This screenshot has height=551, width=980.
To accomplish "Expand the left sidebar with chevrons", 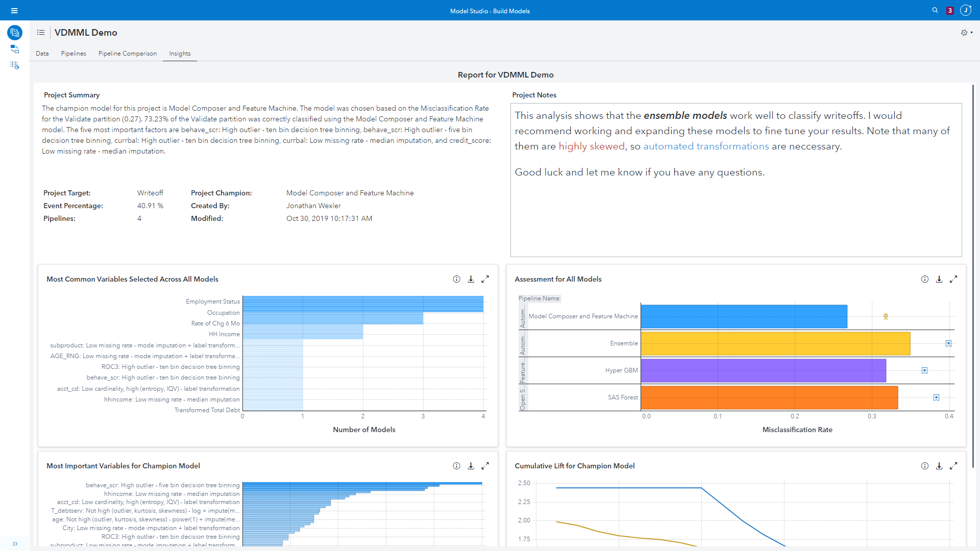I will pos(15,544).
